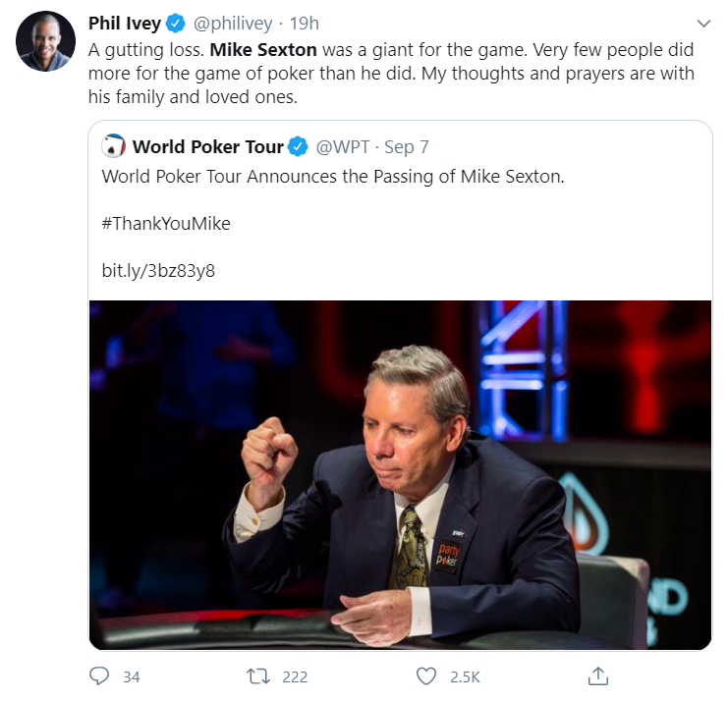Click the Sep 7 quoted tweet date

[x=407, y=147]
